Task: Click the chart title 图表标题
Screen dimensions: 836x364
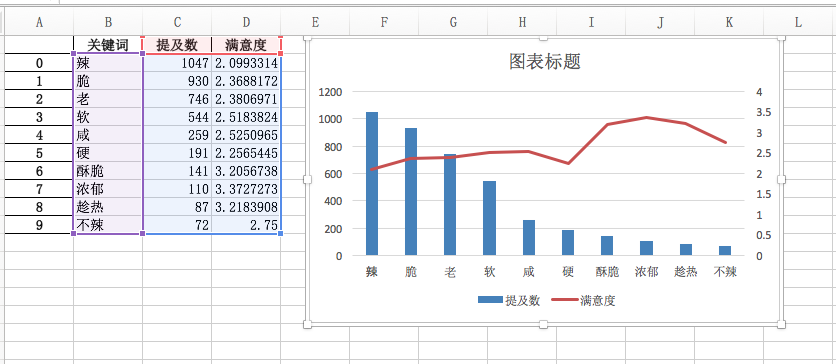Action: pos(544,62)
